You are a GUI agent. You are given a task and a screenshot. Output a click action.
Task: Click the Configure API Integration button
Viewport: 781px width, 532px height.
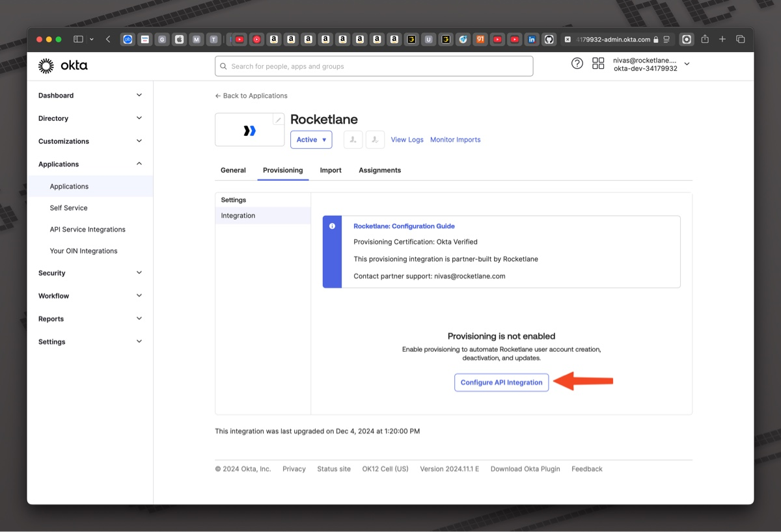tap(501, 382)
